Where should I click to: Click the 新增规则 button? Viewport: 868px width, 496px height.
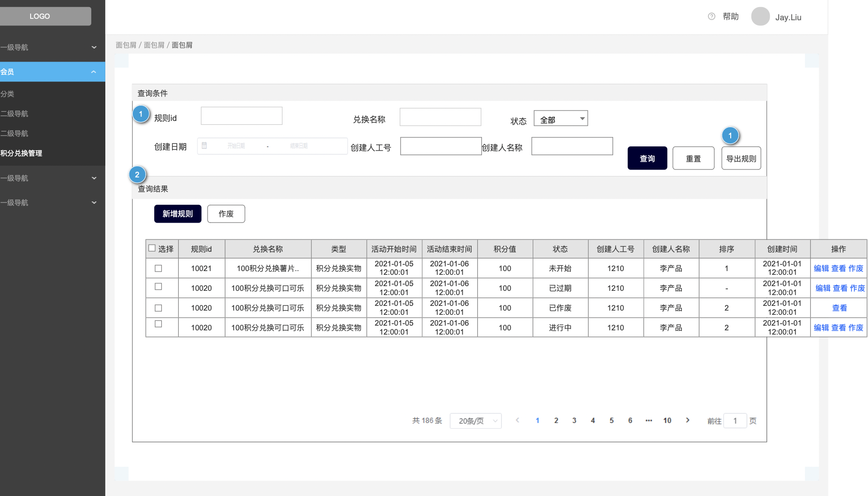click(178, 214)
